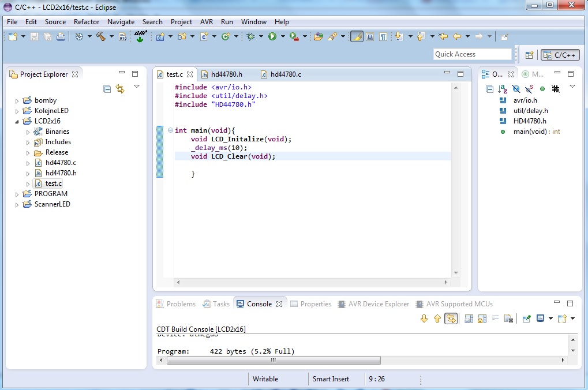Go to Next Annotation icon
This screenshot has width=588, height=390.
(399, 36)
